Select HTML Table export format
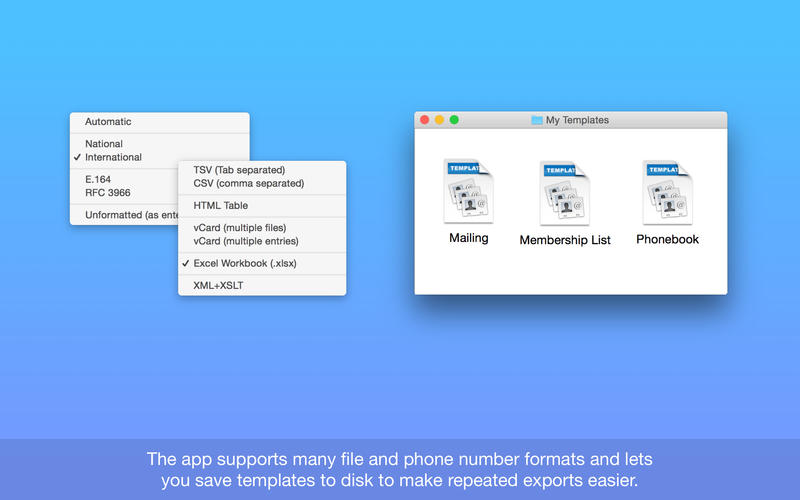 click(x=221, y=205)
